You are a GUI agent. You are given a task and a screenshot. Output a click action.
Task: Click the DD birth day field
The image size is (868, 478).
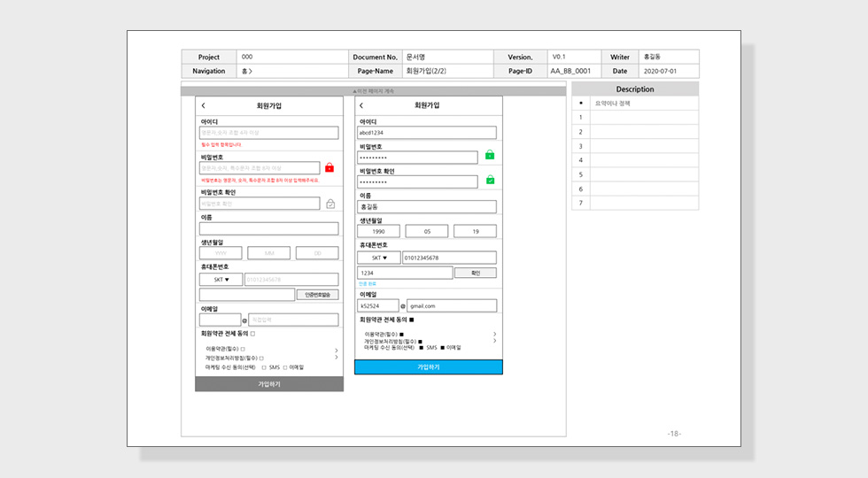pos(317,253)
